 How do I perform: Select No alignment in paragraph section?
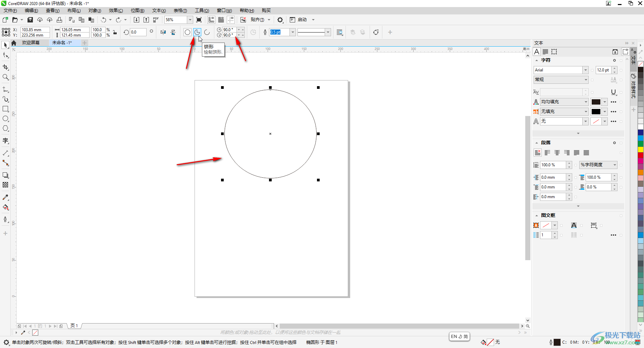(x=537, y=153)
